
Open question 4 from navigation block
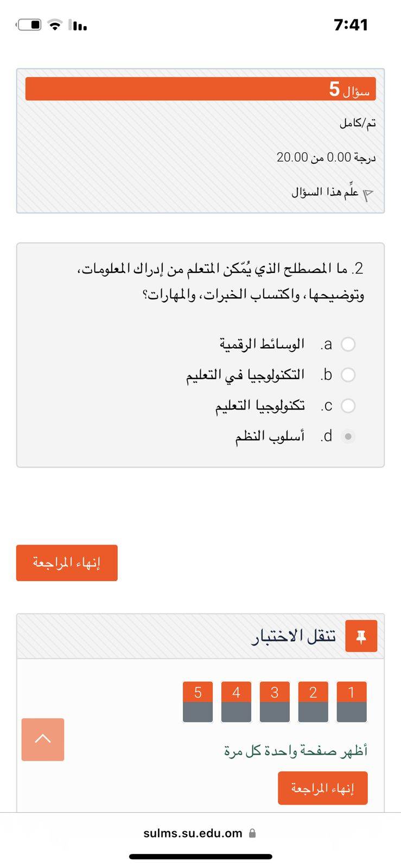[236, 701]
